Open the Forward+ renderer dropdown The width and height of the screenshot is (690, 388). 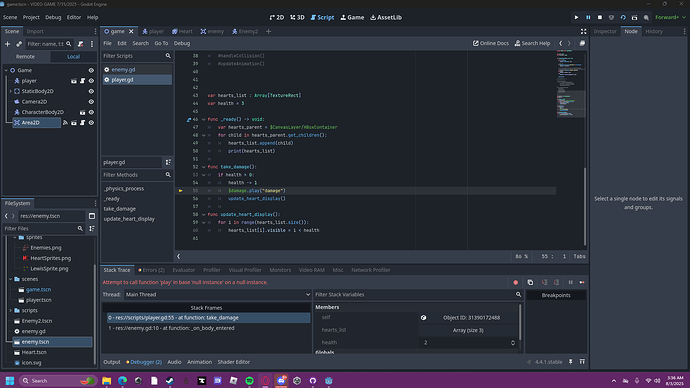click(670, 18)
